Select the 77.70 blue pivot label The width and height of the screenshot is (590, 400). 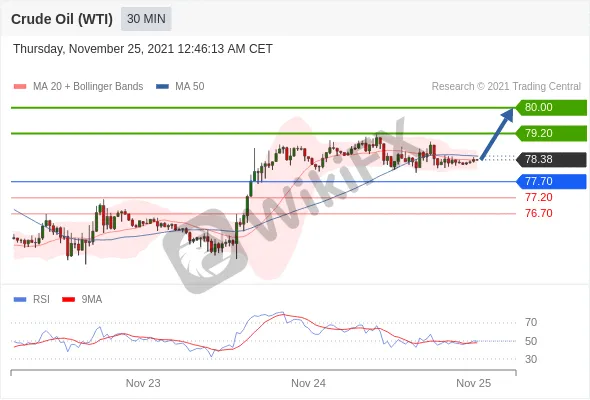(x=551, y=181)
